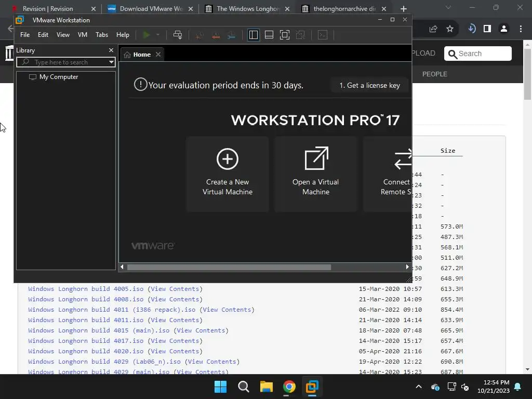Toggle the Show Library sidebar icon

pyautogui.click(x=253, y=35)
